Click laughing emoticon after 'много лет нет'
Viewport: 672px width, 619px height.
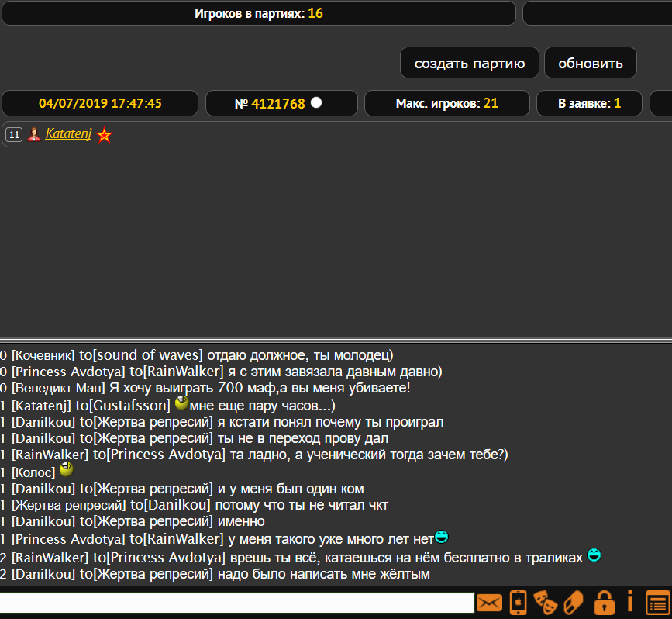[x=441, y=537]
